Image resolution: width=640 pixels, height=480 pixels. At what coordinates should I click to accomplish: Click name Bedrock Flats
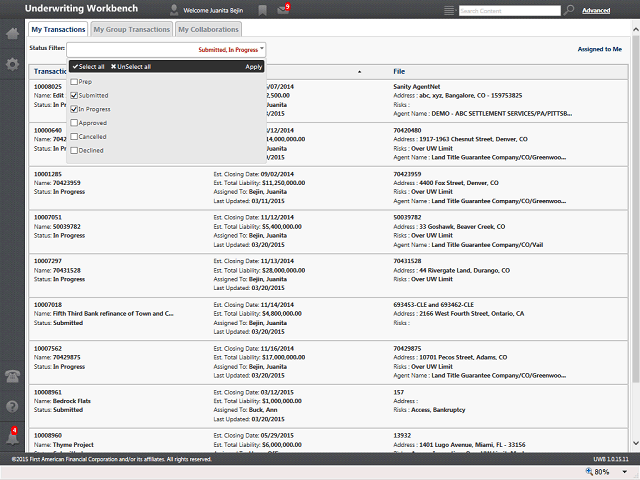(72, 401)
